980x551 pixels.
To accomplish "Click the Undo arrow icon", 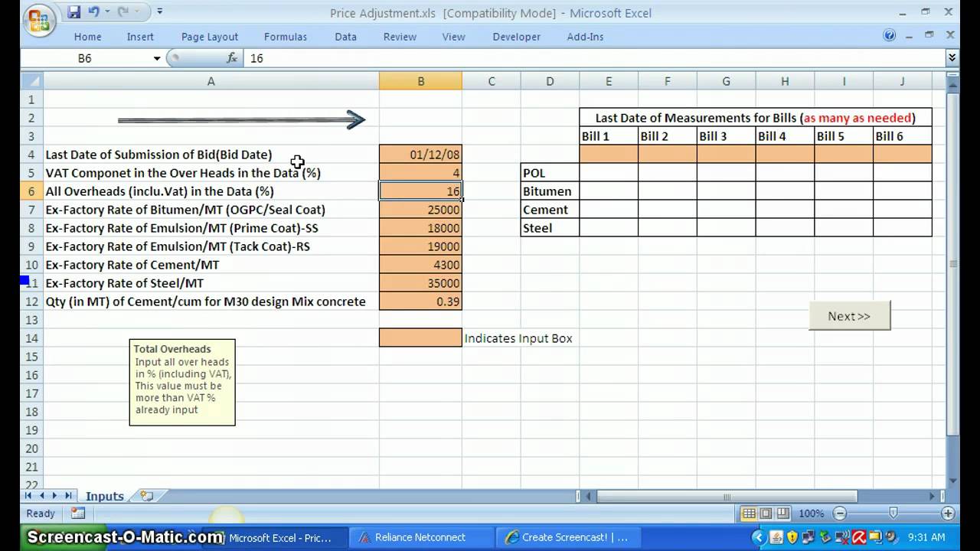I will click(93, 11).
